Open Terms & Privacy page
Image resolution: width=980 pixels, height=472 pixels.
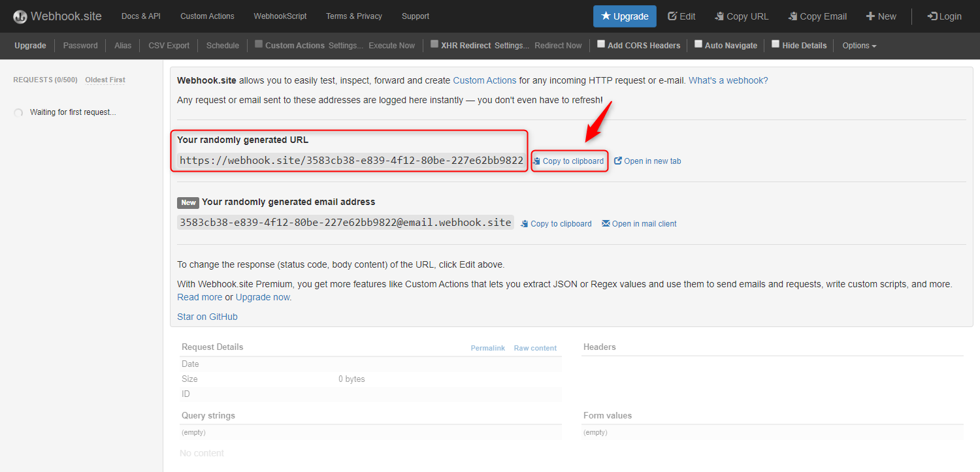[354, 16]
